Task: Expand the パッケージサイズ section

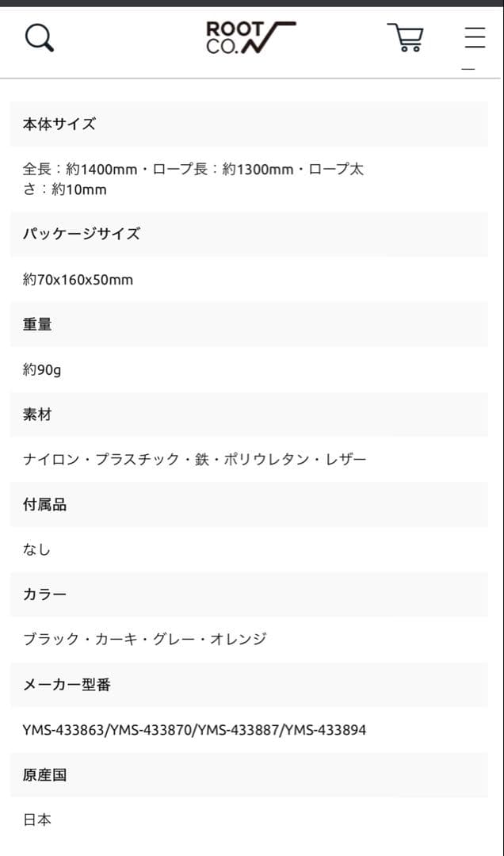Action: point(252,234)
